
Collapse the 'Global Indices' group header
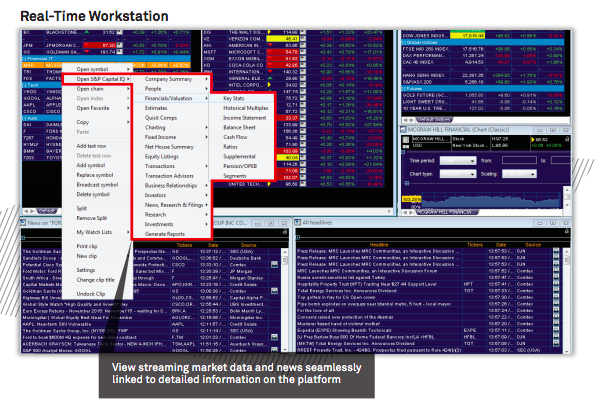[404, 42]
